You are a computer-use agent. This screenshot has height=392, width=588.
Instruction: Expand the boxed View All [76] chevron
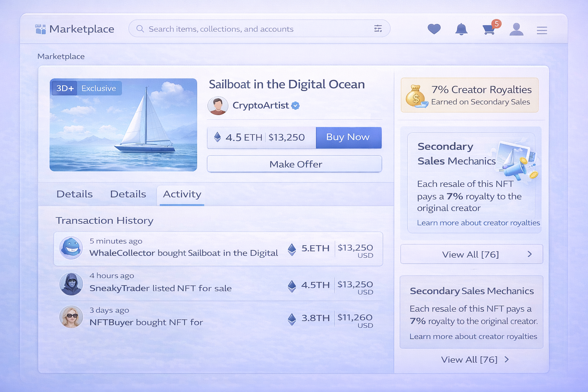click(x=529, y=254)
